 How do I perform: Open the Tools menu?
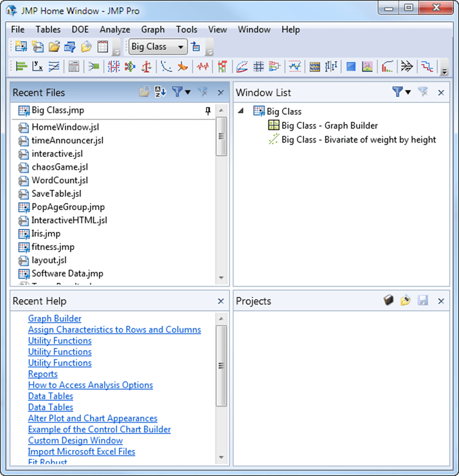tap(186, 30)
